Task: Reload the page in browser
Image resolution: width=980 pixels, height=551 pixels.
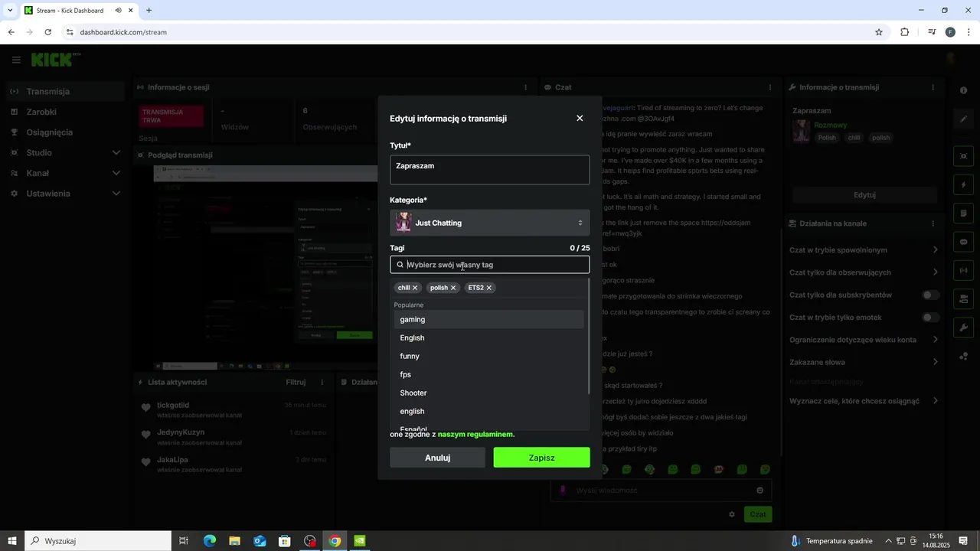Action: (48, 32)
